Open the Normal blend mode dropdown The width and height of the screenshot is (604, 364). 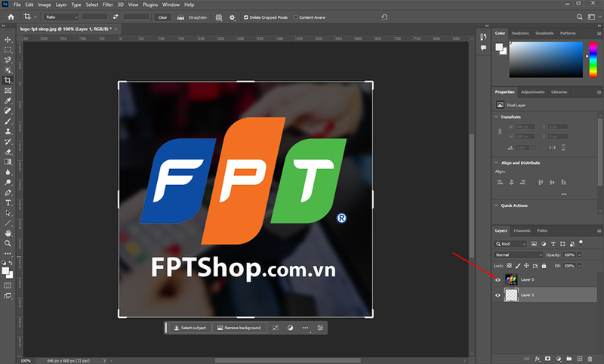pyautogui.click(x=519, y=255)
